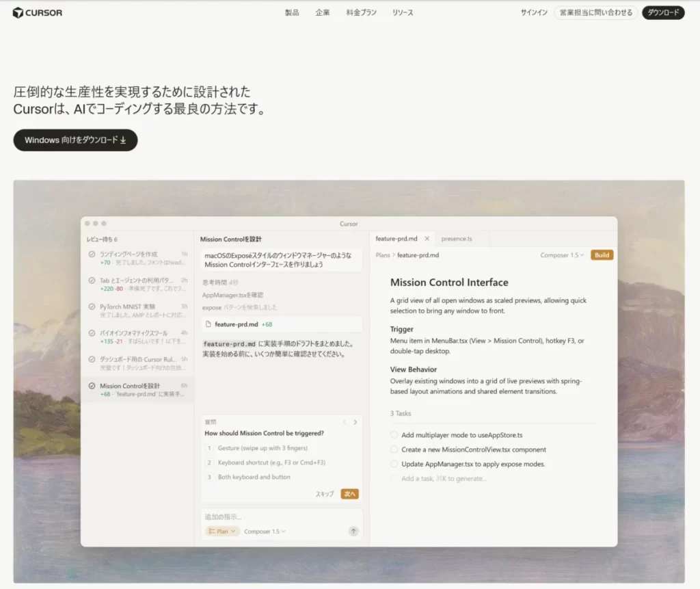700x589 pixels.
Task: Click the checkmark icon beside ランディングページを作成
Action: click(x=92, y=254)
